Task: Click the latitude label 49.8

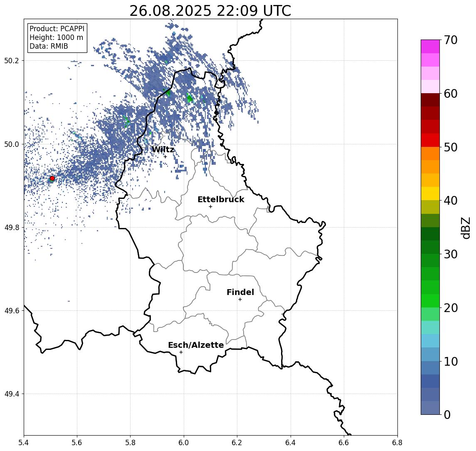Action: [12, 227]
